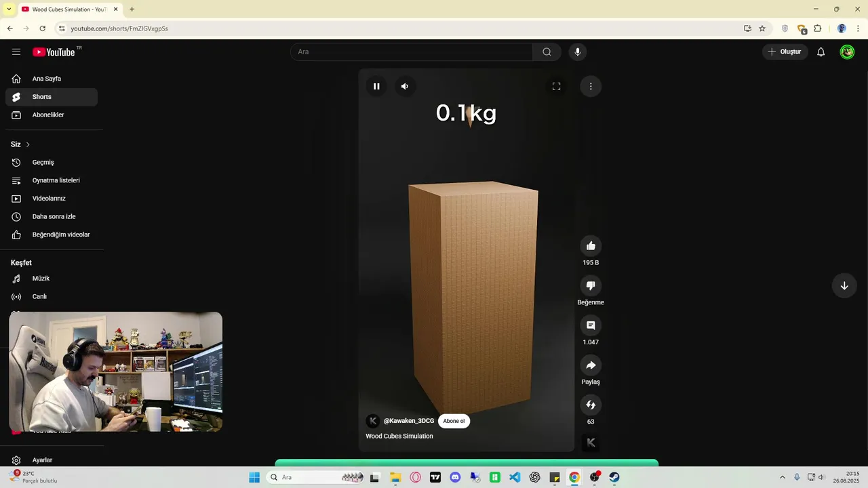The height and width of the screenshot is (488, 868).
Task: Dislike the Short (Beğenme)
Action: (591, 285)
